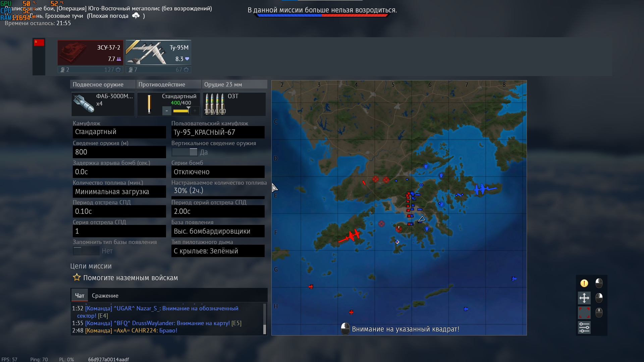Click the ОЗТ 23 mm ammo belt icon
Image resolution: width=644 pixels, height=362 pixels.
pos(215,104)
